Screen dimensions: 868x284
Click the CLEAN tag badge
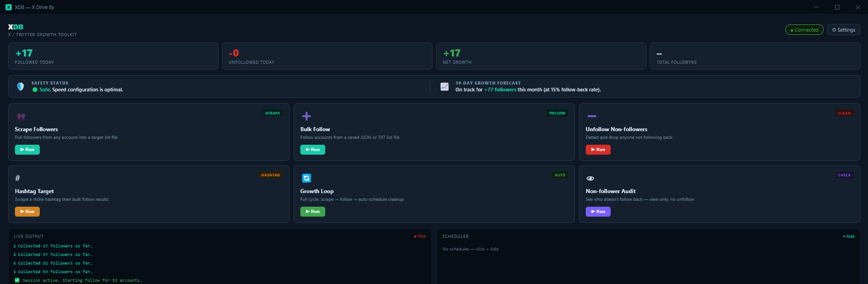point(844,113)
